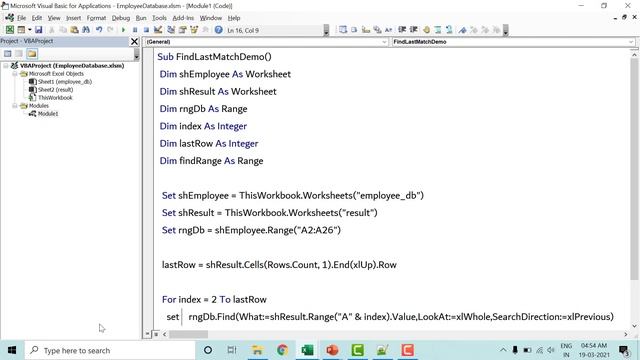Collapse the Modules folder
The width and height of the screenshot is (640, 360).
click(x=15, y=106)
